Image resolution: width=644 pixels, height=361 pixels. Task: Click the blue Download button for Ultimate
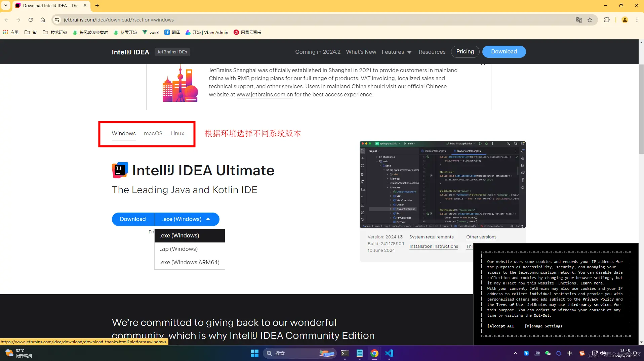133,219
